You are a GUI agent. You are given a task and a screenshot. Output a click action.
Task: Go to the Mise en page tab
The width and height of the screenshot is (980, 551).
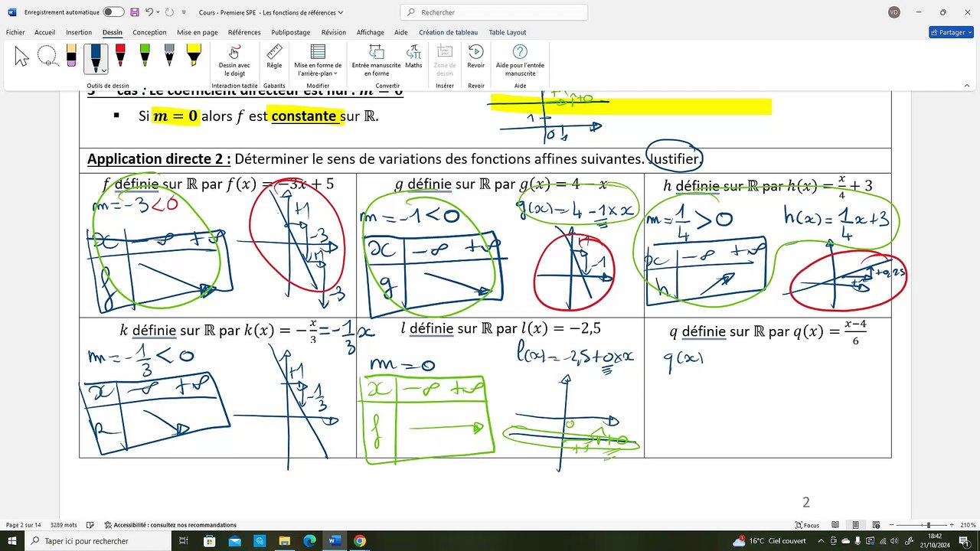[198, 32]
